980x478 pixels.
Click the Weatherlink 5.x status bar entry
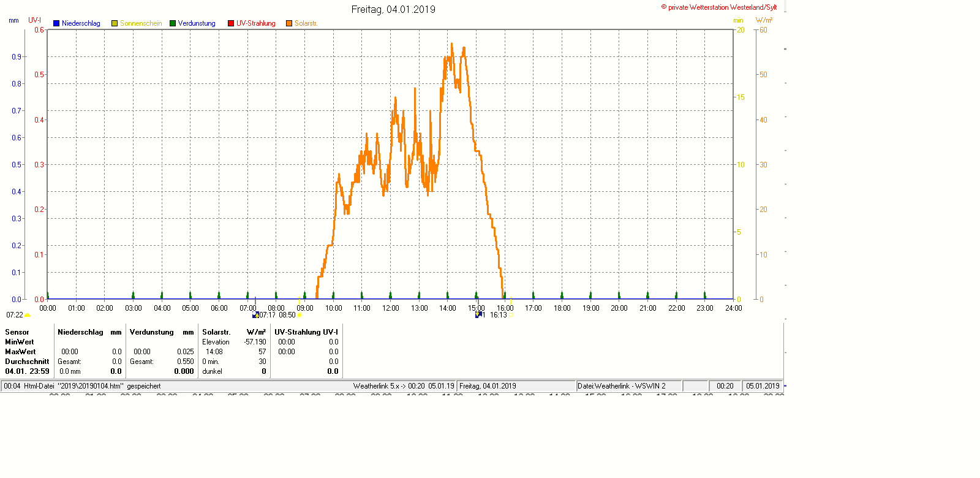pos(404,386)
